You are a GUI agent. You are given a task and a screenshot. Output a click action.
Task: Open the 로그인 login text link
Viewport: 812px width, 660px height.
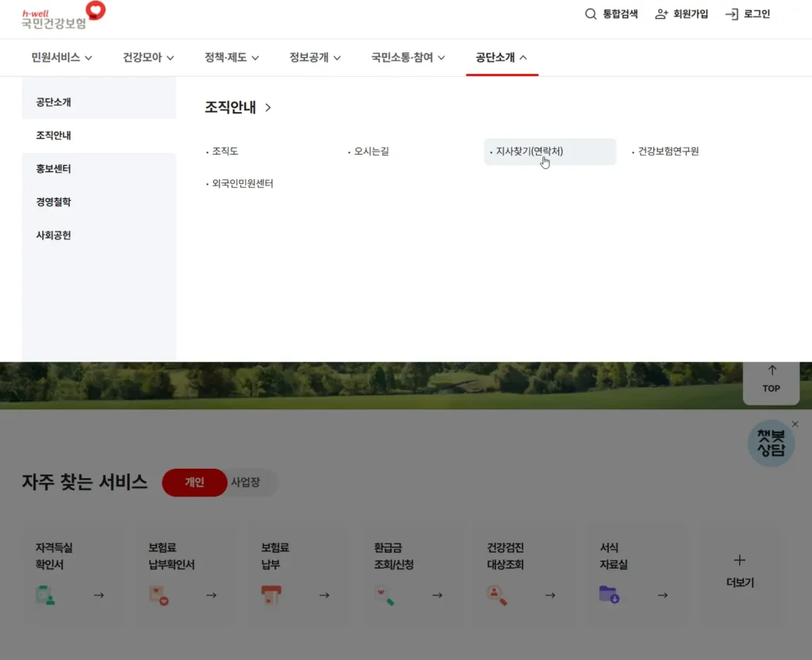(756, 14)
